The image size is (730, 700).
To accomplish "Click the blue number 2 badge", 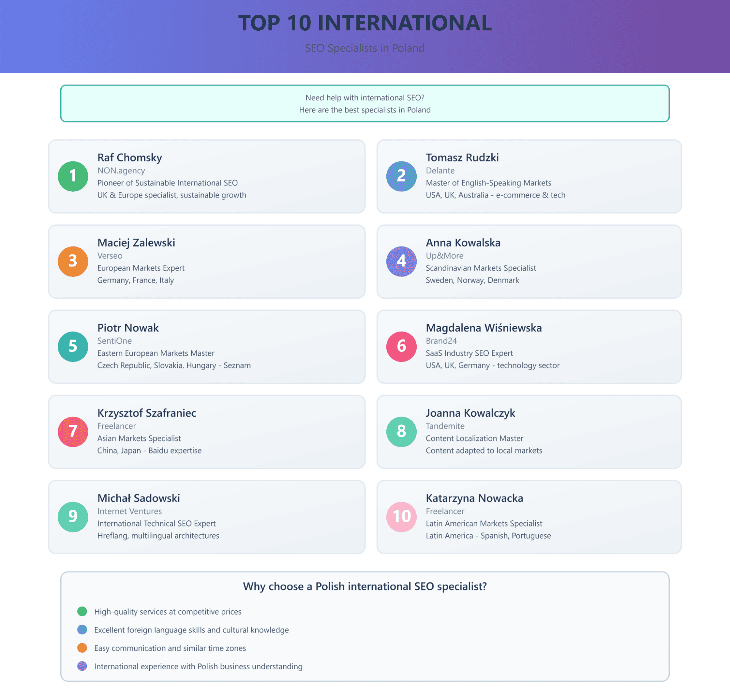I will [x=401, y=176].
